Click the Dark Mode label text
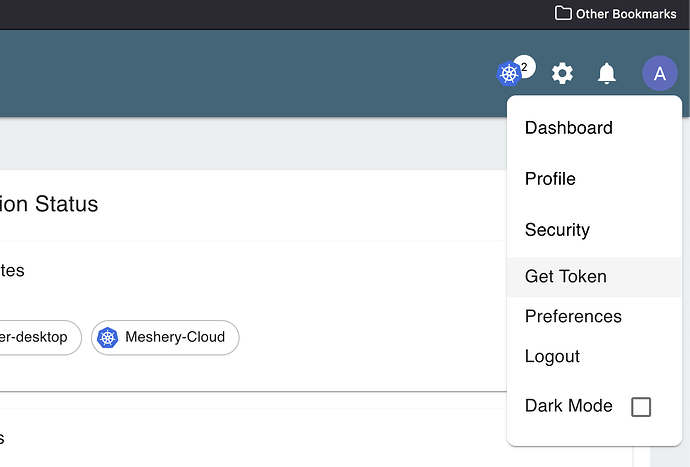Screen dimensions: 690x467 click(569, 406)
